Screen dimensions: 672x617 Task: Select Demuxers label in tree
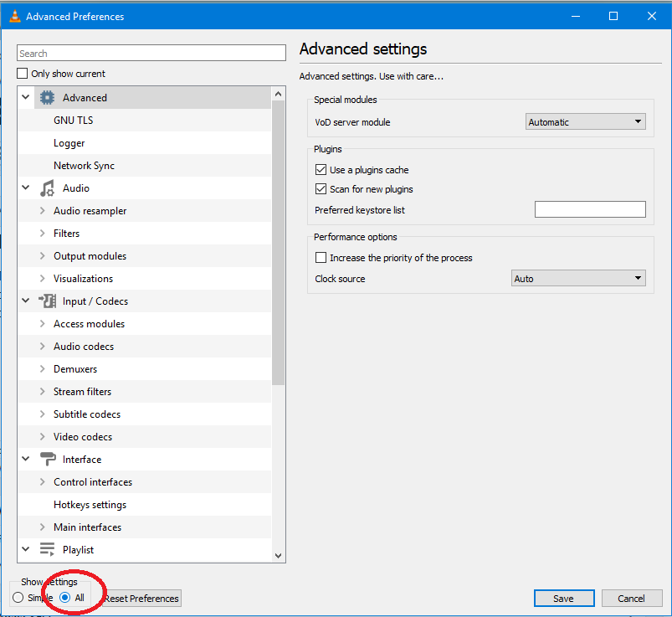[x=75, y=368]
